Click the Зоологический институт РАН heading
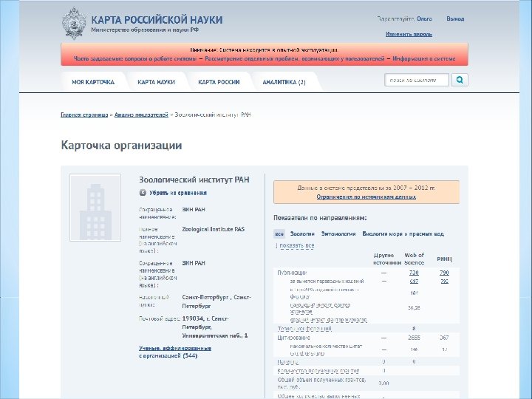 194,180
